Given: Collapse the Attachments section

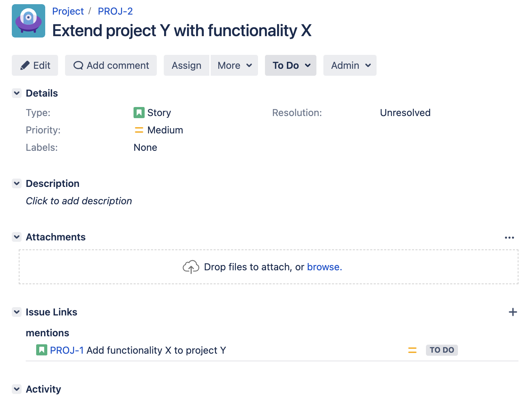Looking at the screenshot, I should [17, 237].
